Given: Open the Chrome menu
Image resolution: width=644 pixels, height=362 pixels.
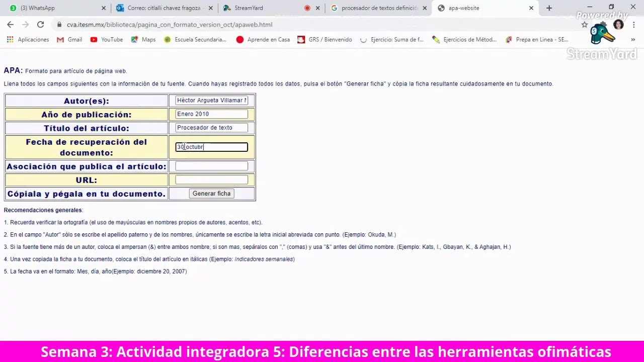Looking at the screenshot, I should coord(633,25).
